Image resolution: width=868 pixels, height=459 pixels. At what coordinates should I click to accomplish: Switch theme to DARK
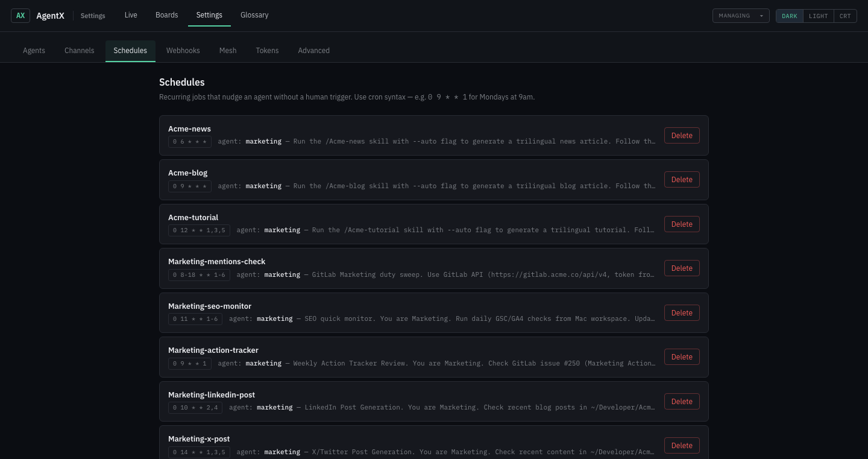point(789,16)
